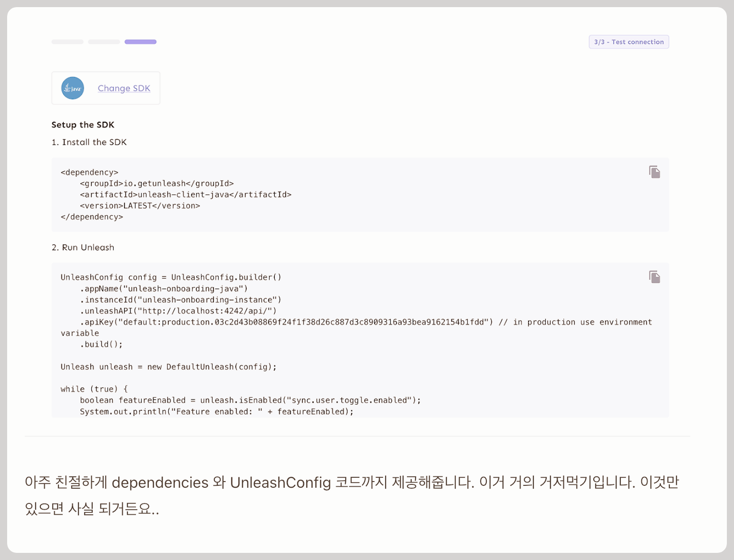
Task: Click the '1. Install the SDK' text
Action: pos(89,142)
